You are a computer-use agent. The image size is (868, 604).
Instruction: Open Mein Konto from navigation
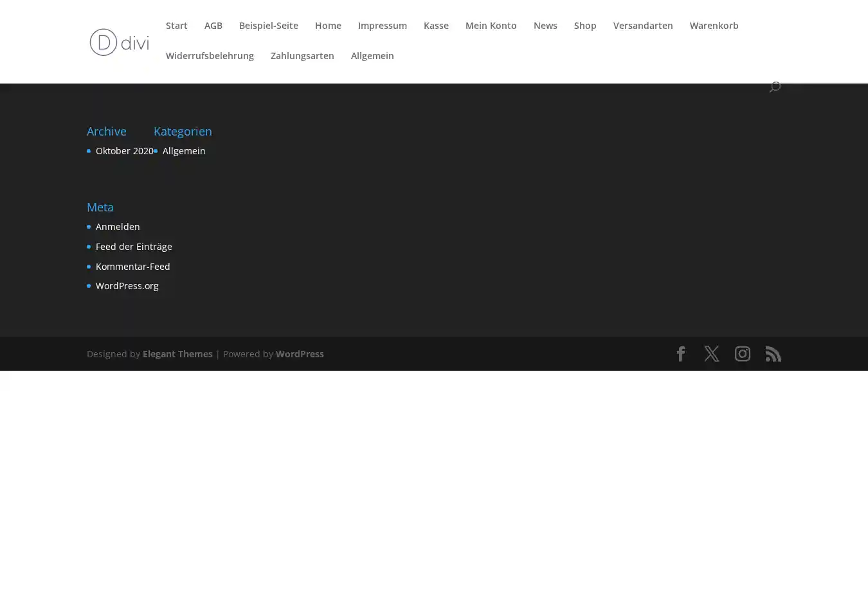(x=491, y=26)
